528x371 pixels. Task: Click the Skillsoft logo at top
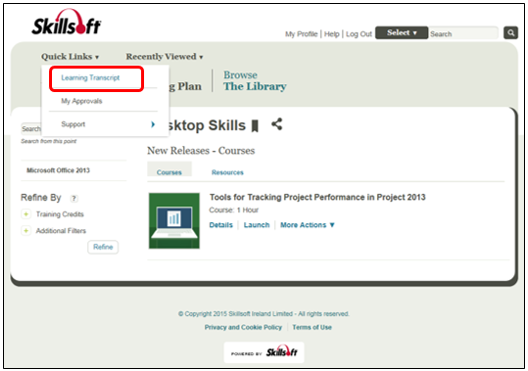[x=66, y=22]
